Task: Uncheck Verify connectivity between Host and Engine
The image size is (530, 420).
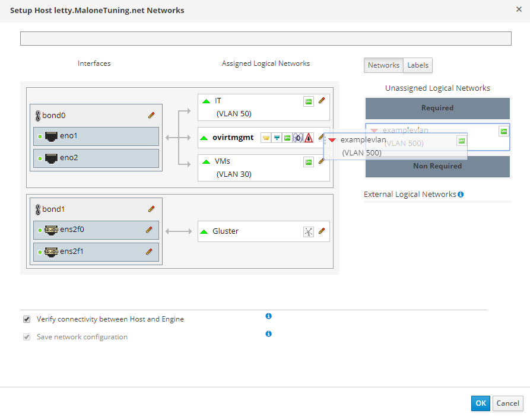Action: (26, 319)
